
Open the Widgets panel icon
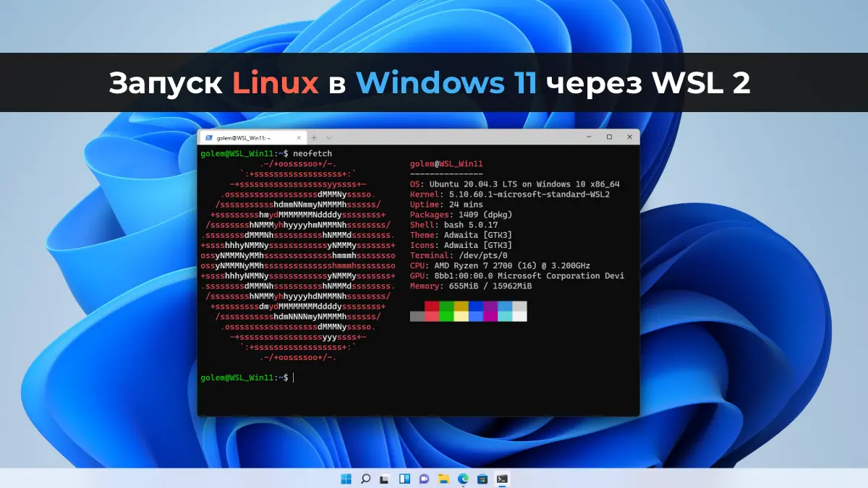pyautogui.click(x=404, y=479)
